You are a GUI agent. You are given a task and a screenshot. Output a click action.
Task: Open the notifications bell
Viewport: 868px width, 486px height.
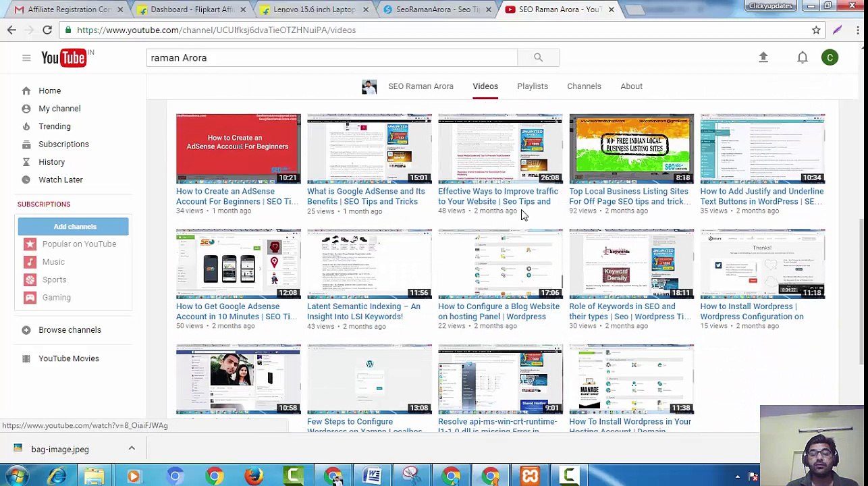click(802, 57)
